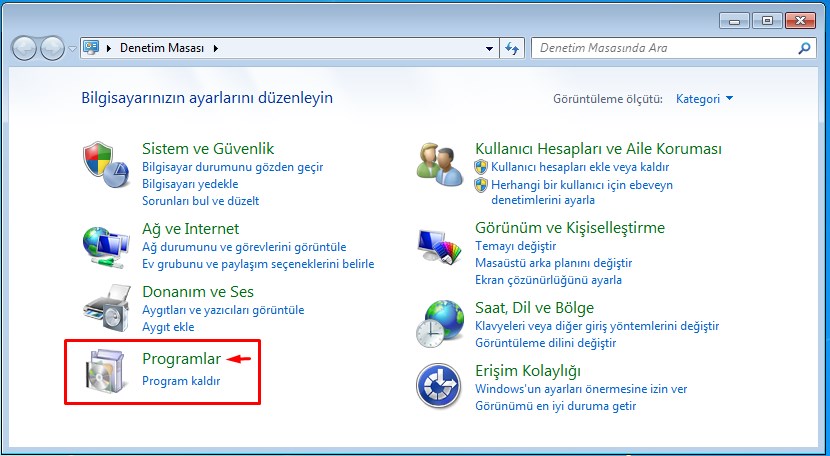Click the Saat, Dil ve Bölge clock icon
Image resolution: width=830 pixels, height=456 pixels.
[440, 323]
